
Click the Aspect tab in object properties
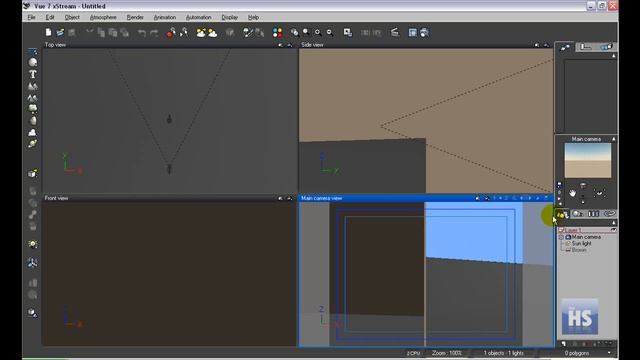pyautogui.click(x=565, y=47)
